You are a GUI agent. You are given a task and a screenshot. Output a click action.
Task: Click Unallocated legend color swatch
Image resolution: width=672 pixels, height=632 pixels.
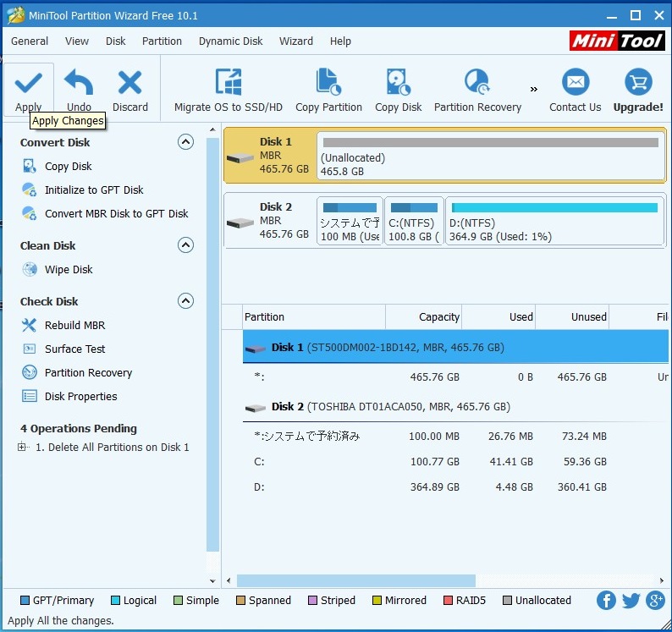pos(507,601)
